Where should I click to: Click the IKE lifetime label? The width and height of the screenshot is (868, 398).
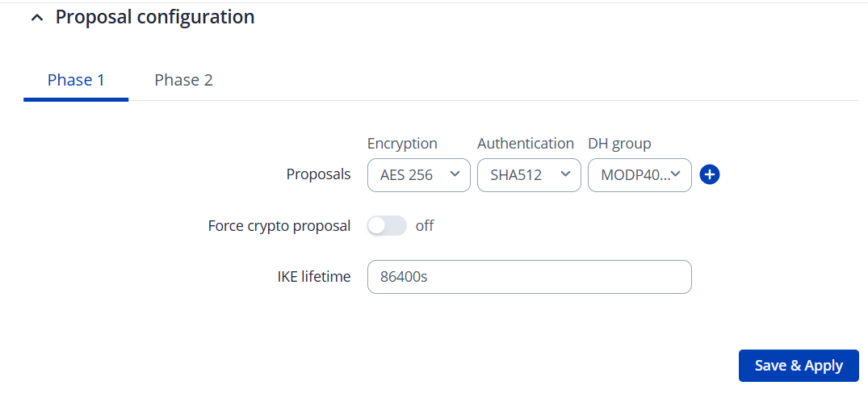[x=313, y=277]
